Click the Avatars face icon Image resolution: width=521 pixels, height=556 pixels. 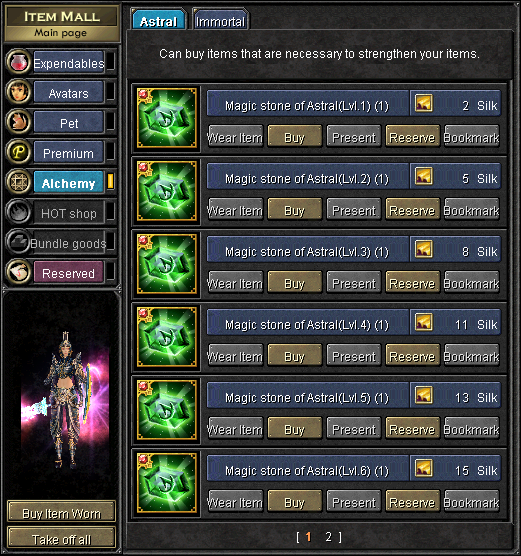click(x=18, y=92)
